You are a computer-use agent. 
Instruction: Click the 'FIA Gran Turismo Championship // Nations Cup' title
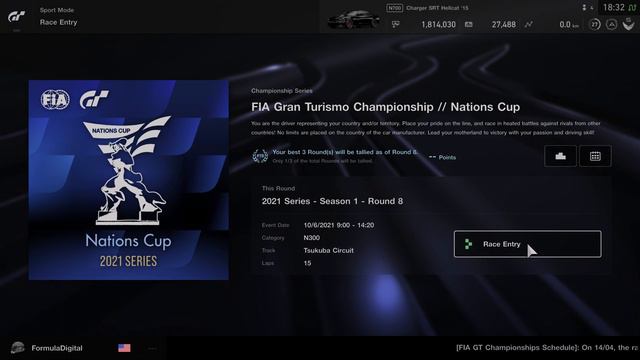pyautogui.click(x=385, y=107)
